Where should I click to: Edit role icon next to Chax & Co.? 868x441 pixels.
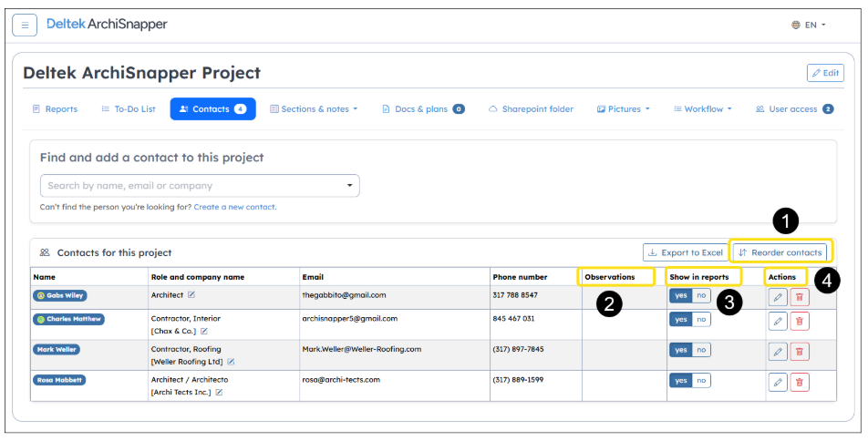204,331
